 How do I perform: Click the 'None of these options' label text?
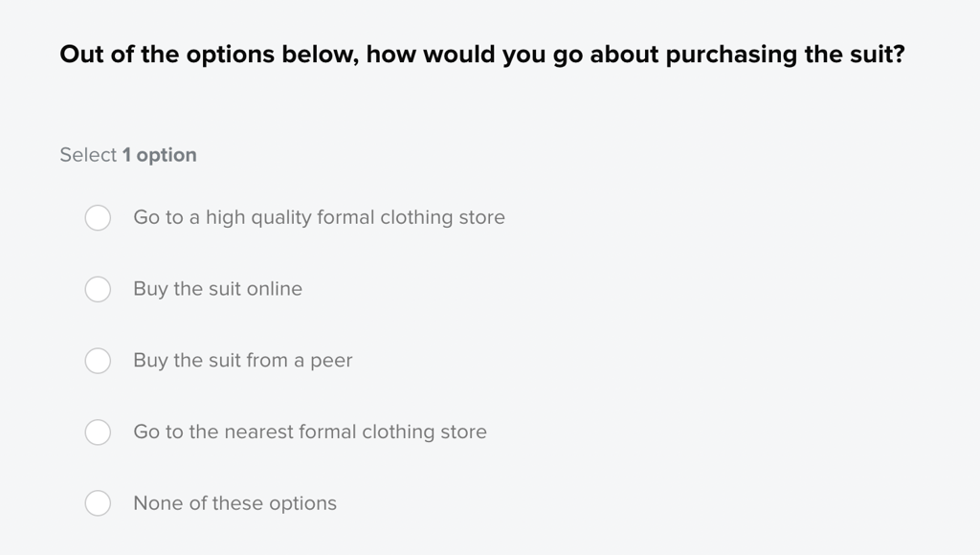point(234,503)
